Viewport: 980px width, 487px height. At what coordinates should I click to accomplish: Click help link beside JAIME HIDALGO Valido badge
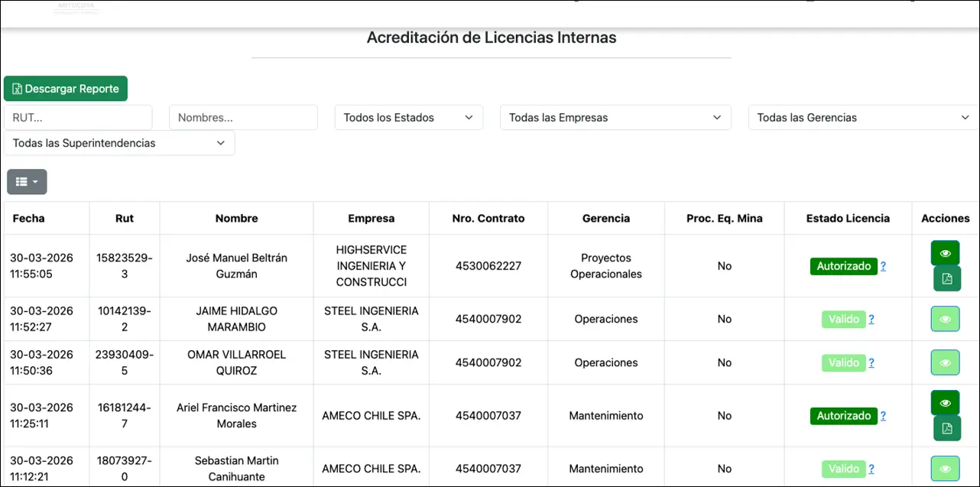pyautogui.click(x=871, y=319)
